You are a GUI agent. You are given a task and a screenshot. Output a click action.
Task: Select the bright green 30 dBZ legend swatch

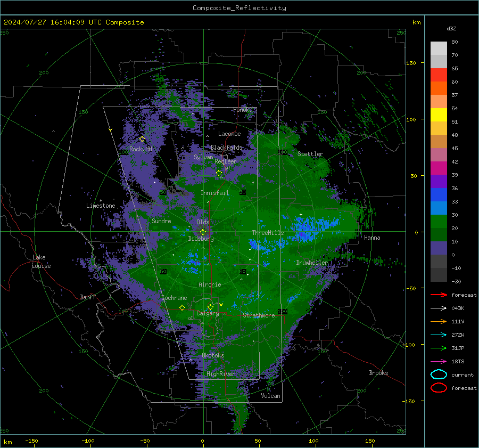pos(439,222)
